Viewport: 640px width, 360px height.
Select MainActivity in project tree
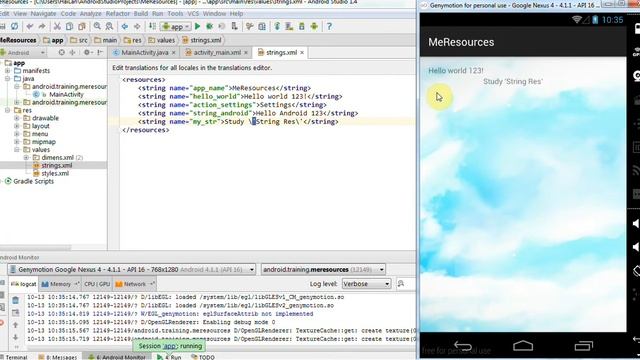click(x=66, y=94)
